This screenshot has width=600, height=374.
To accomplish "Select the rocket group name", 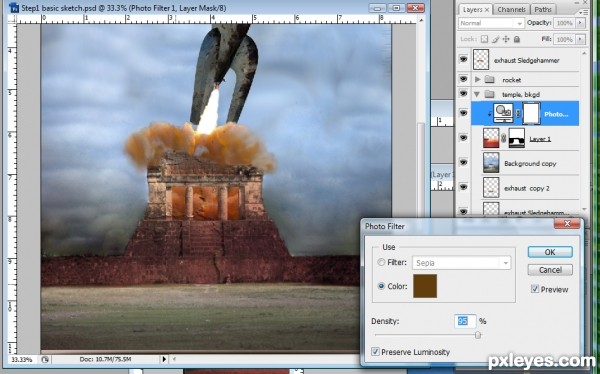I will point(512,80).
